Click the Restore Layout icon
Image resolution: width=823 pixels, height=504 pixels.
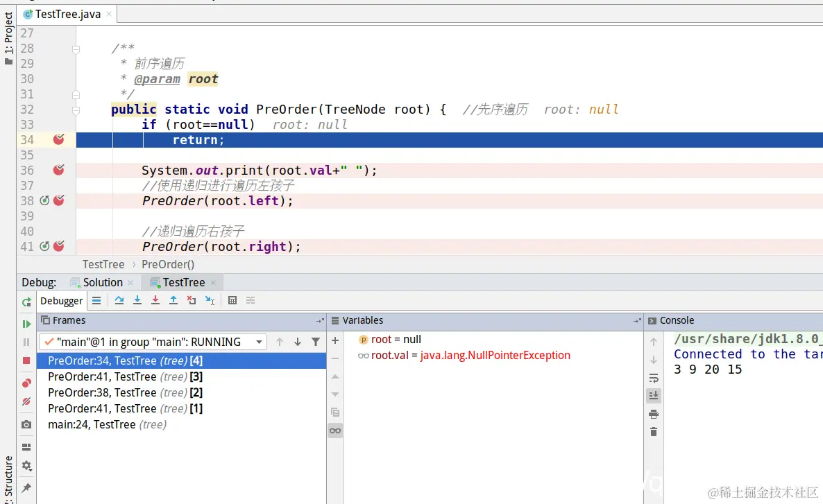coord(26,447)
